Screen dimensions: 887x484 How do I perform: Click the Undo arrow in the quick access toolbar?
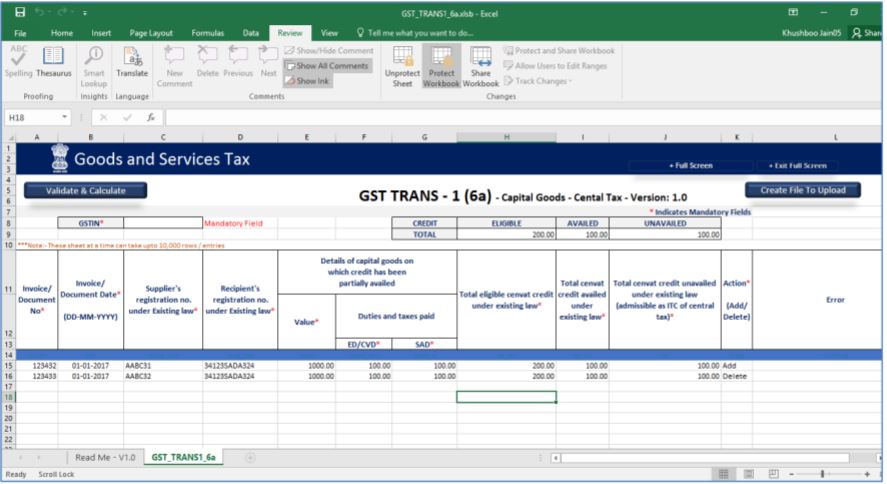point(39,12)
